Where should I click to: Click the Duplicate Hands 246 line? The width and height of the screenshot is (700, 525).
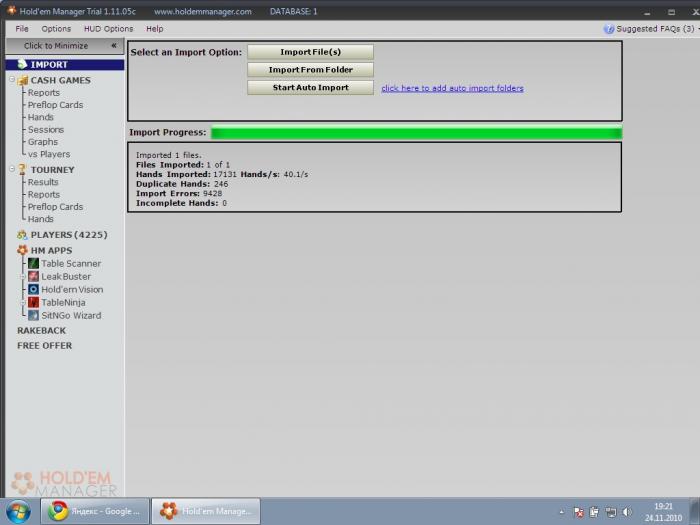182,184
